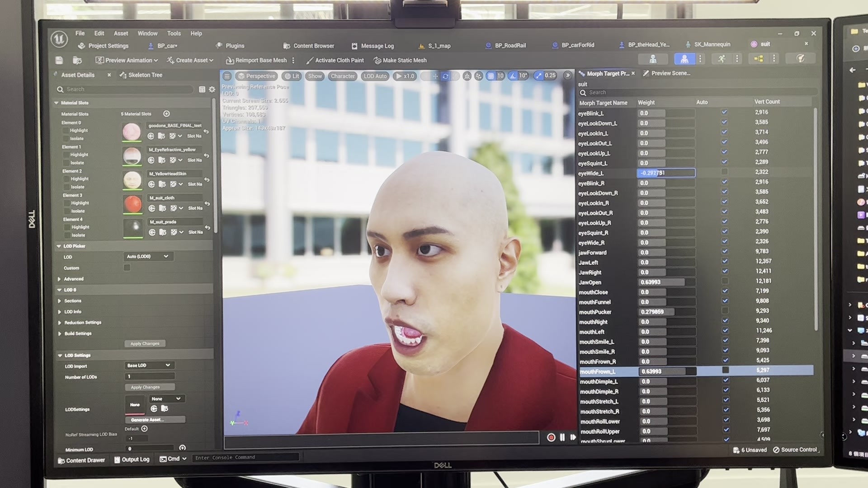
Task: Click the save asset floppy disk icon
Action: [x=59, y=60]
